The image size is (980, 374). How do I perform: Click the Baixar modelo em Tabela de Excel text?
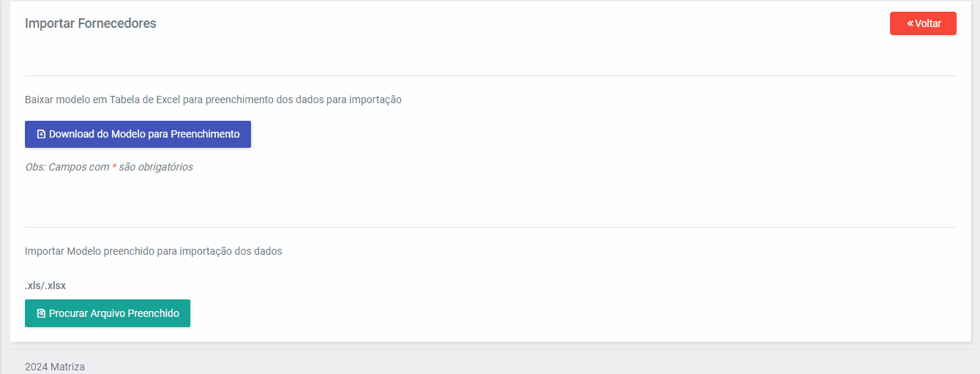point(213,100)
